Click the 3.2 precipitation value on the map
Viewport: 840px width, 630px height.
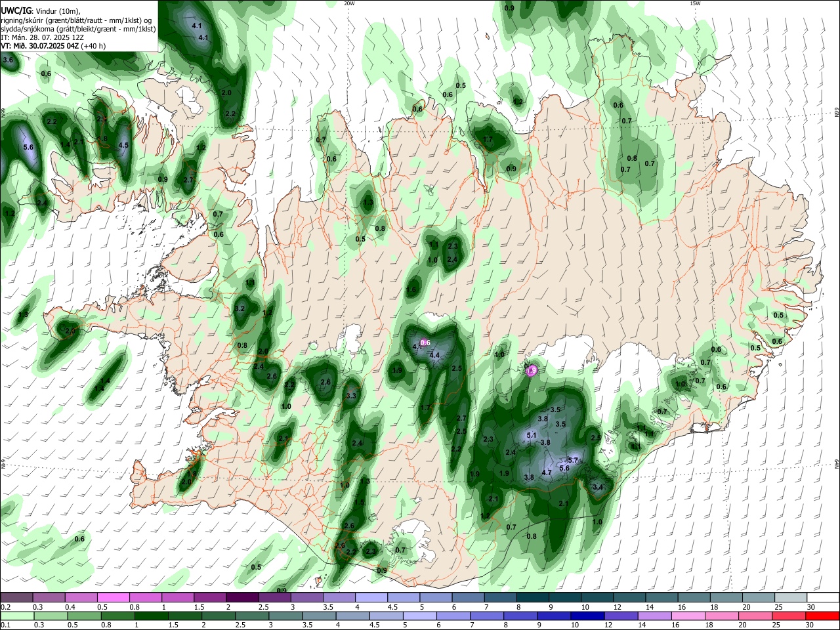[240, 308]
